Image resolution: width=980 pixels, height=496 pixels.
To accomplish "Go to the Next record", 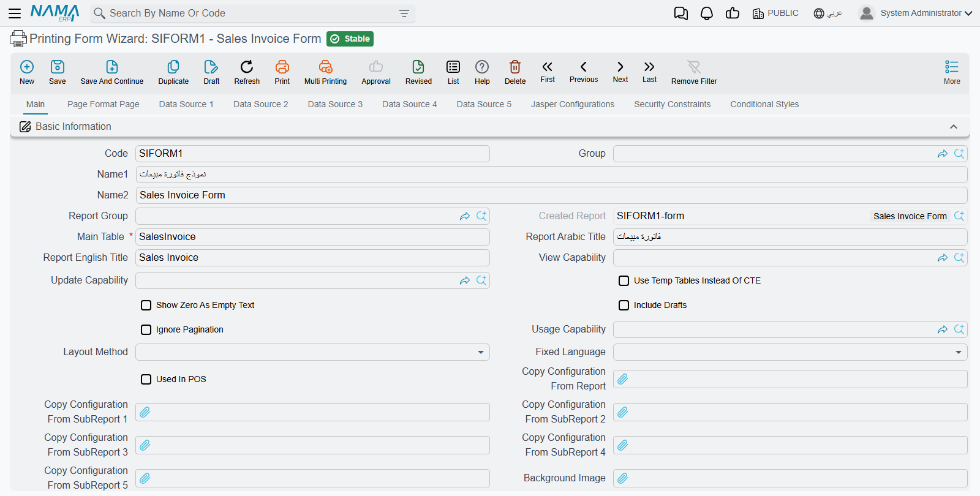I will coord(620,72).
